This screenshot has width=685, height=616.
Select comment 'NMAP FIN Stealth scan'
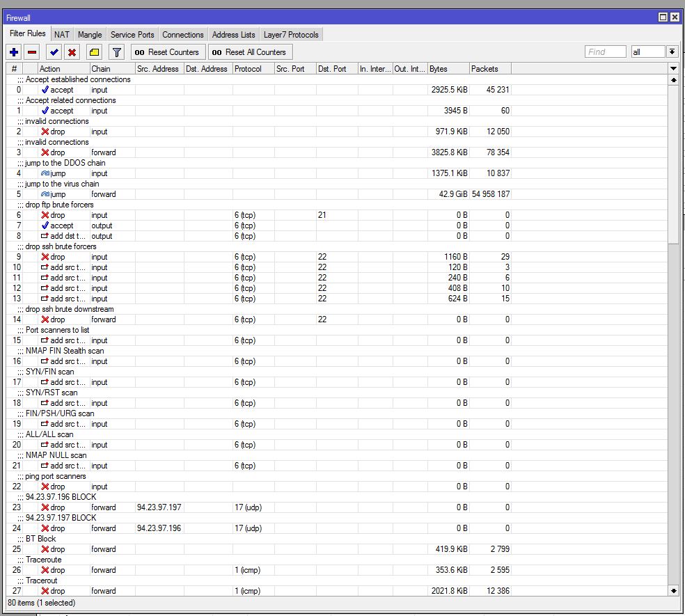pos(65,351)
